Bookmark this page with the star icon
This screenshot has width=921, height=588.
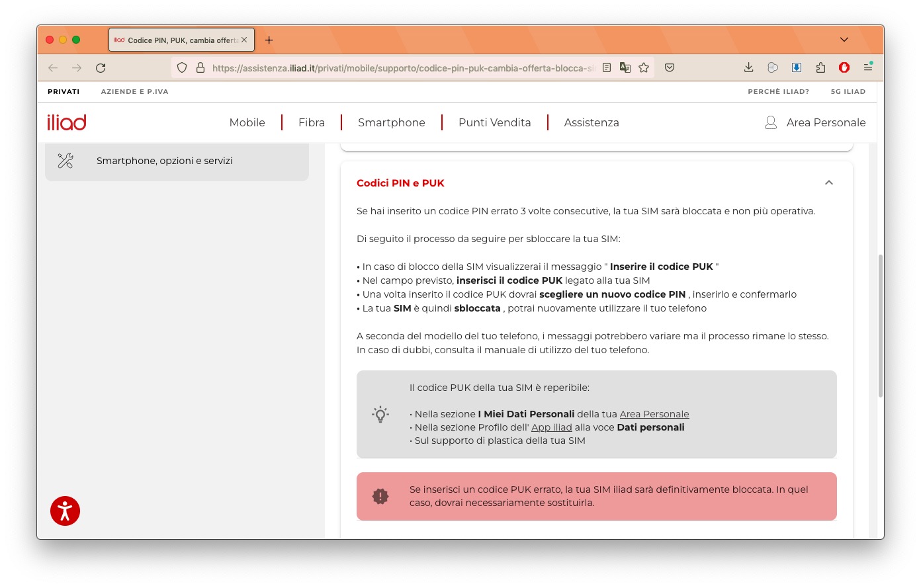tap(644, 67)
